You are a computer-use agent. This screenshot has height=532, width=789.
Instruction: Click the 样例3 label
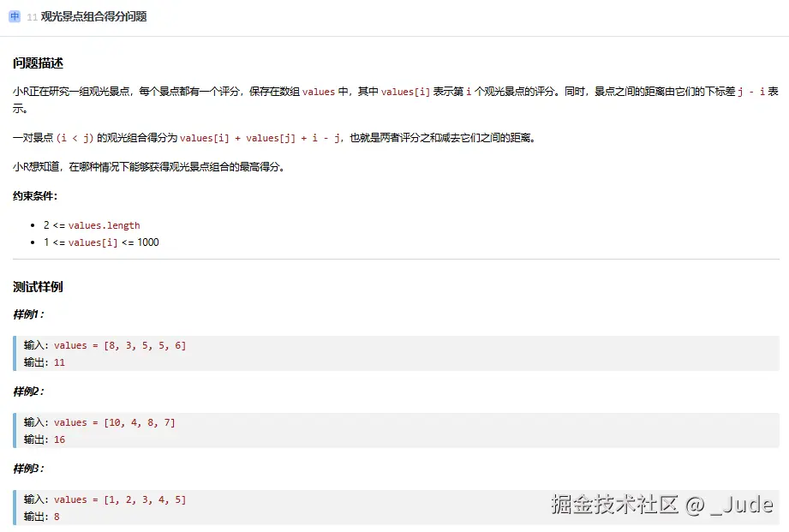click(x=28, y=469)
